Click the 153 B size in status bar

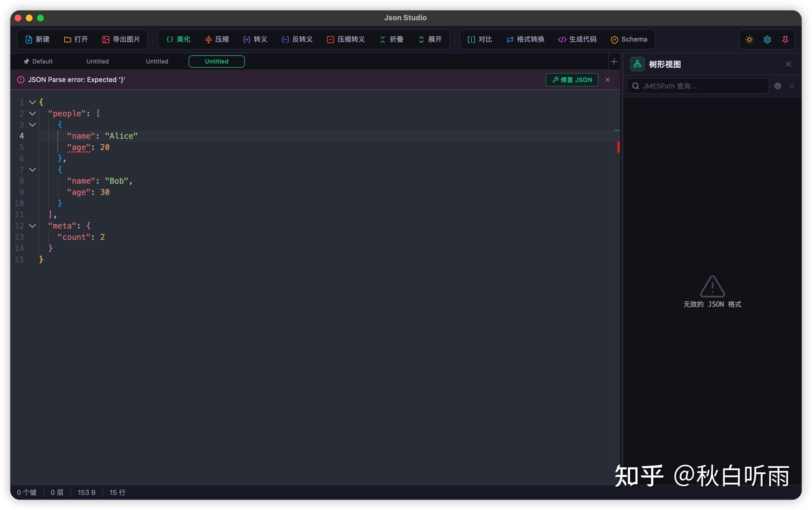tap(86, 493)
